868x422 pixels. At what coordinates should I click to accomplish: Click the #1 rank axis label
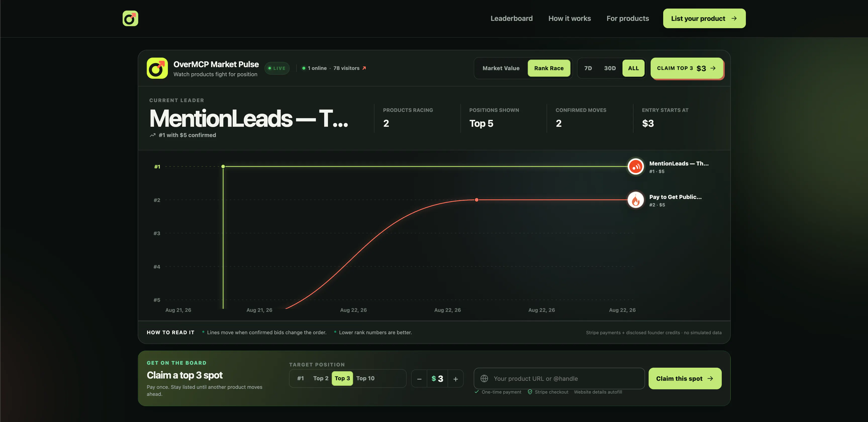click(x=157, y=167)
